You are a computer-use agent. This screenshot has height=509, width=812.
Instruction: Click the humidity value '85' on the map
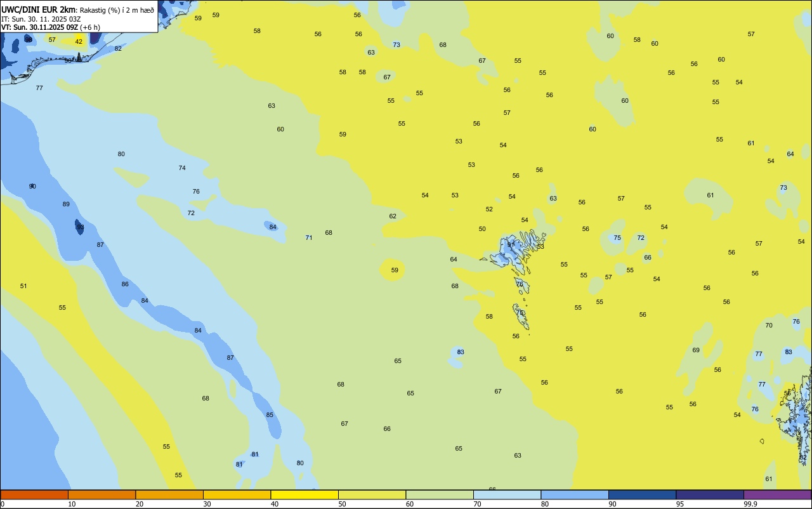pyautogui.click(x=270, y=415)
